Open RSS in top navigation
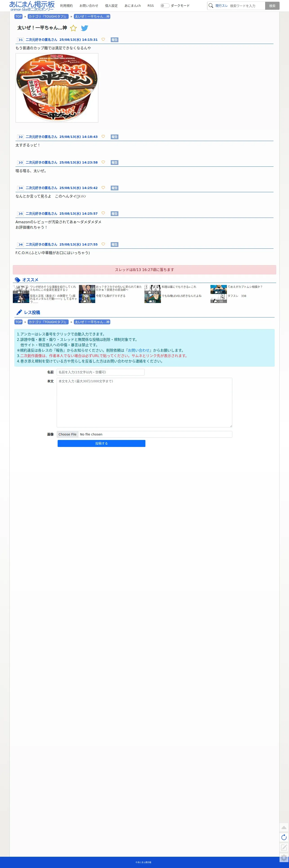289x868 pixels. (151, 6)
